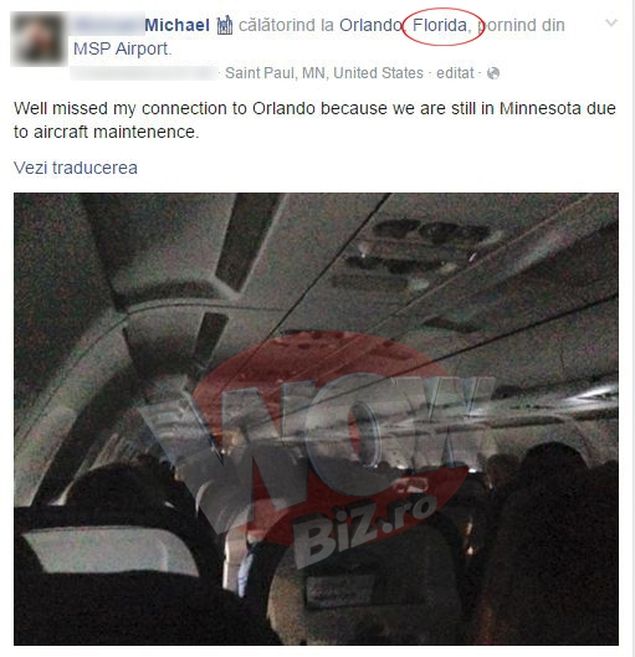The height and width of the screenshot is (657, 635).
Task: Click the traveling building icon beside Michael
Action: click(x=224, y=26)
